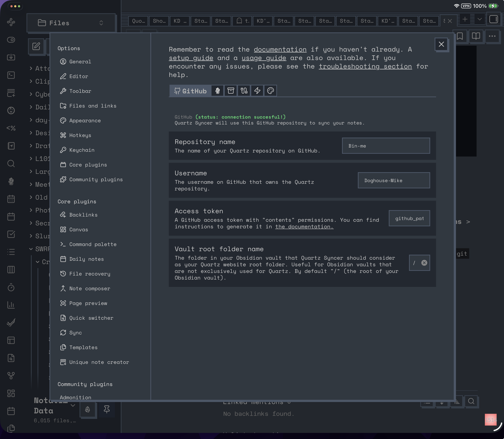Click the Access token input field
The width and height of the screenshot is (504, 439).
tap(409, 218)
